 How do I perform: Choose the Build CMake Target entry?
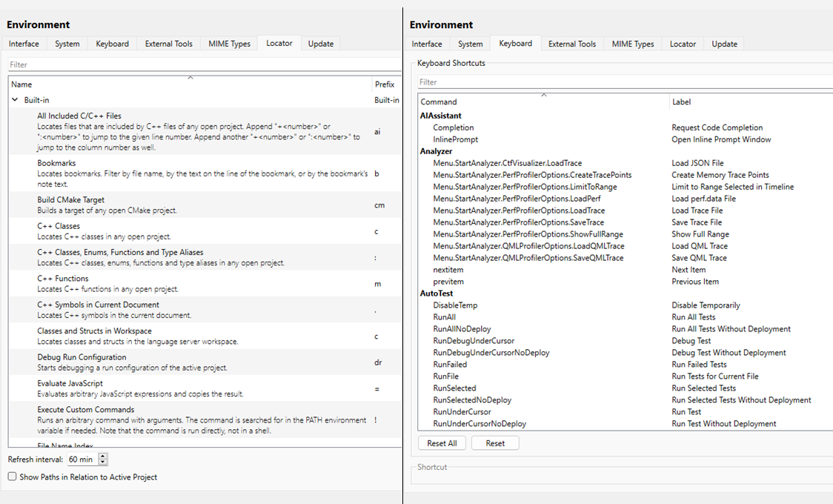point(70,200)
